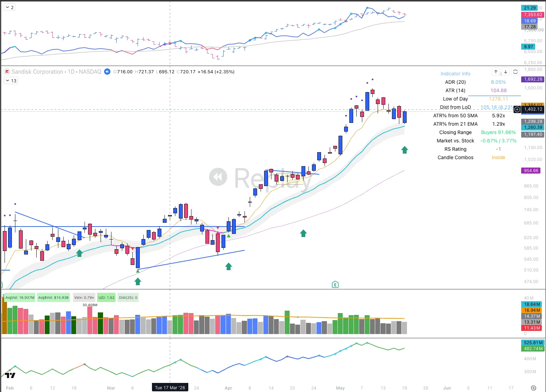Click the plus icon beside the 1,402.12 price
546x392 pixels.
coord(517,109)
